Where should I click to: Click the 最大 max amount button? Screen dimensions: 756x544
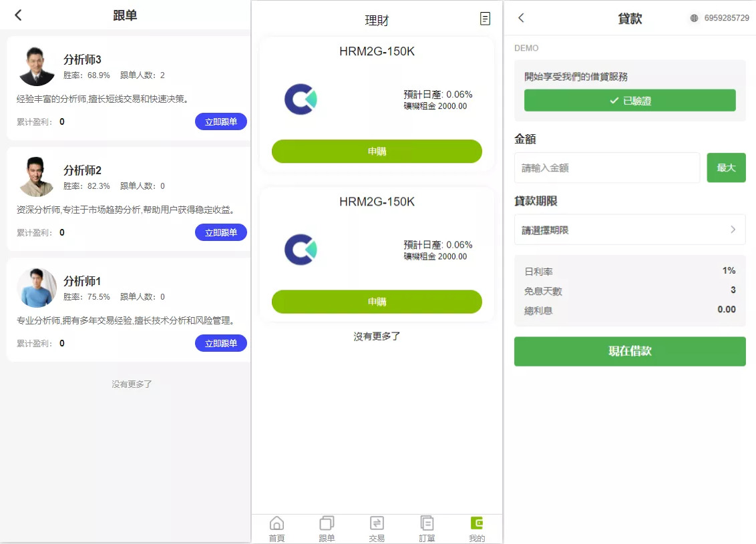[x=726, y=168]
